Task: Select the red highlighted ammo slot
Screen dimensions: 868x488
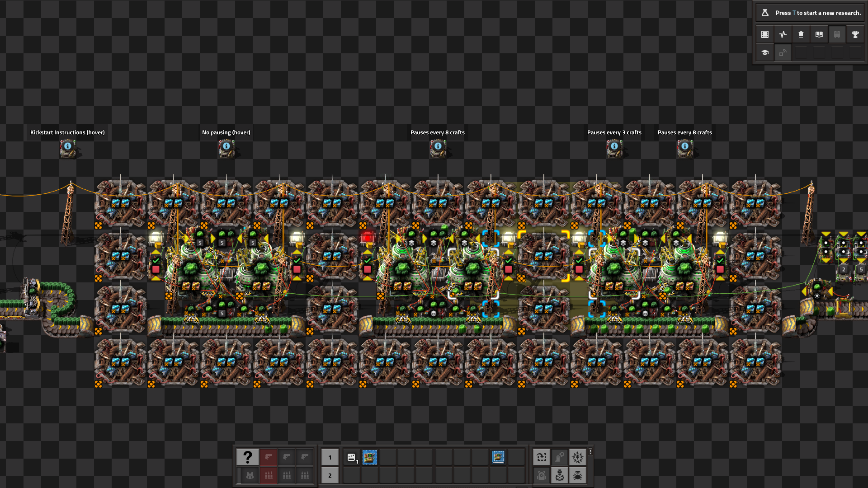Action: click(269, 475)
